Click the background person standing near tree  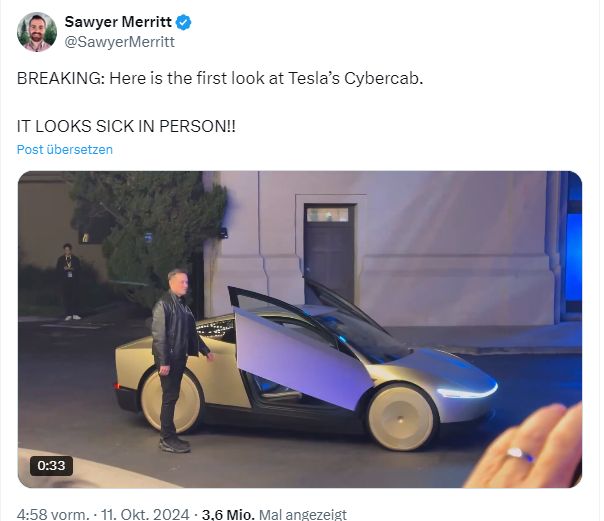69,282
